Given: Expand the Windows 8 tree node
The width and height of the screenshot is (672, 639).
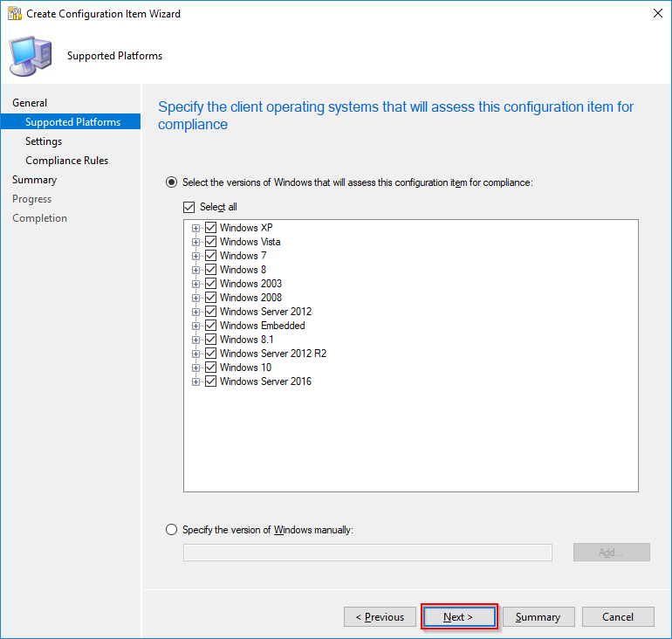Looking at the screenshot, I should coord(195,270).
